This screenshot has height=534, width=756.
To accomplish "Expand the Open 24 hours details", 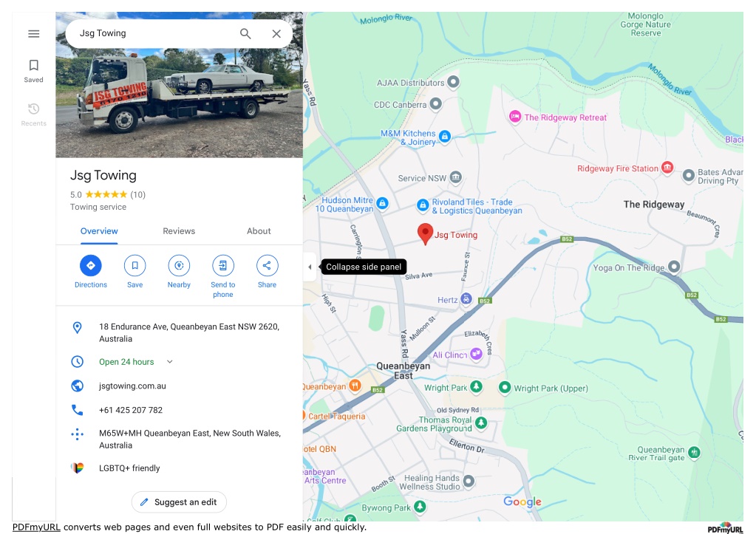I will (170, 361).
